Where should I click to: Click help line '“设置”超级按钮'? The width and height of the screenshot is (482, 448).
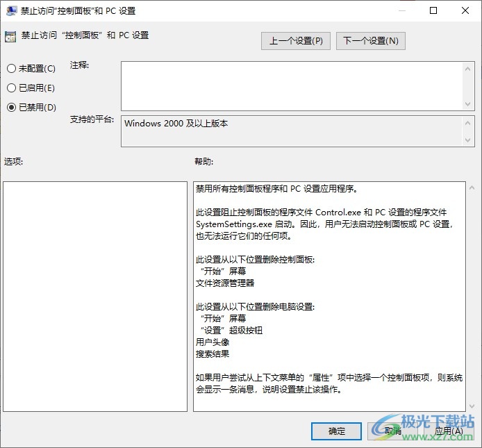tap(231, 330)
